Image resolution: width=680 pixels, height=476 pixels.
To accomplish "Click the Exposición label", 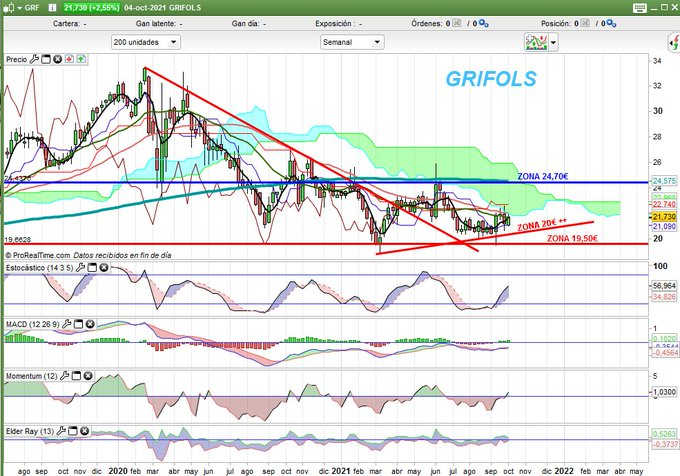I will point(333,23).
